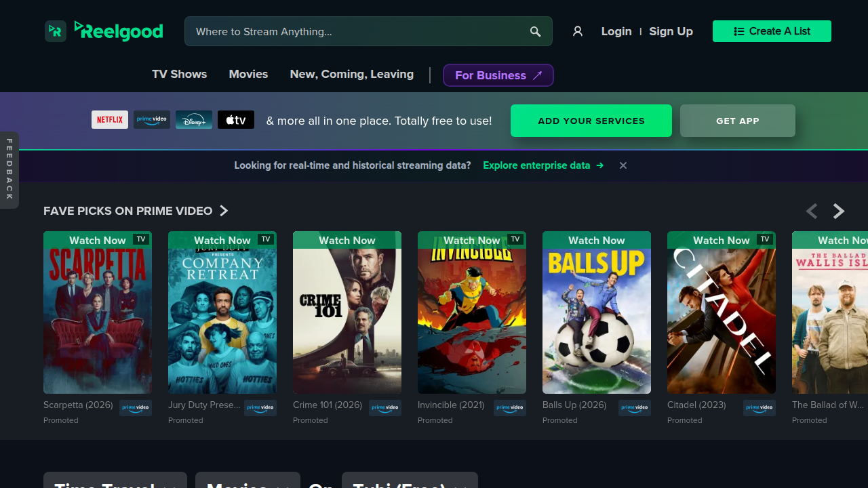Click the Prime Video service icon in banner
This screenshot has width=868, height=488.
tap(152, 120)
